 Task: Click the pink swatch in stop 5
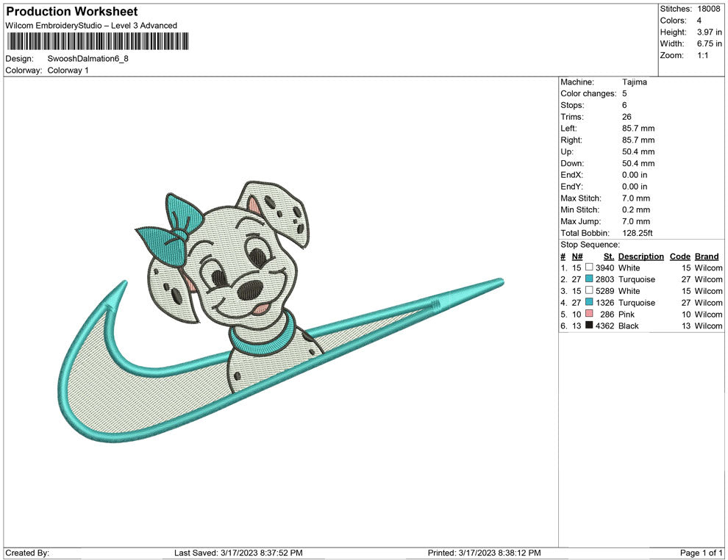[x=589, y=314]
